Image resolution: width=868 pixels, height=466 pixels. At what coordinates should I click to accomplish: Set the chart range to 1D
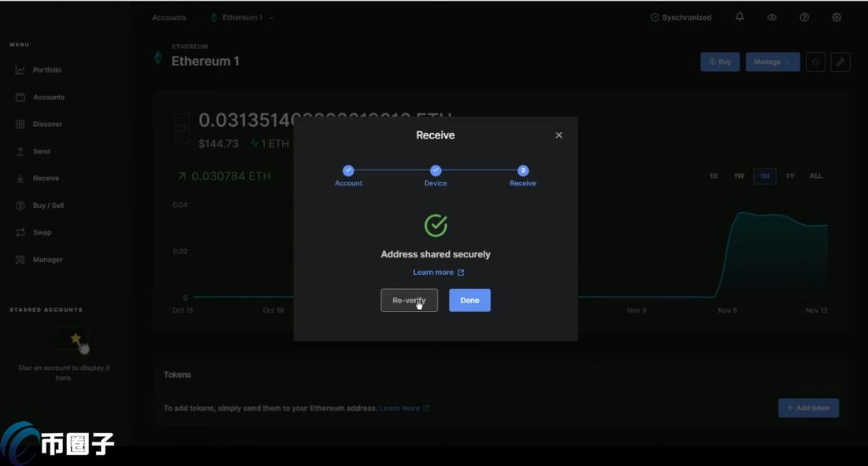[714, 176]
